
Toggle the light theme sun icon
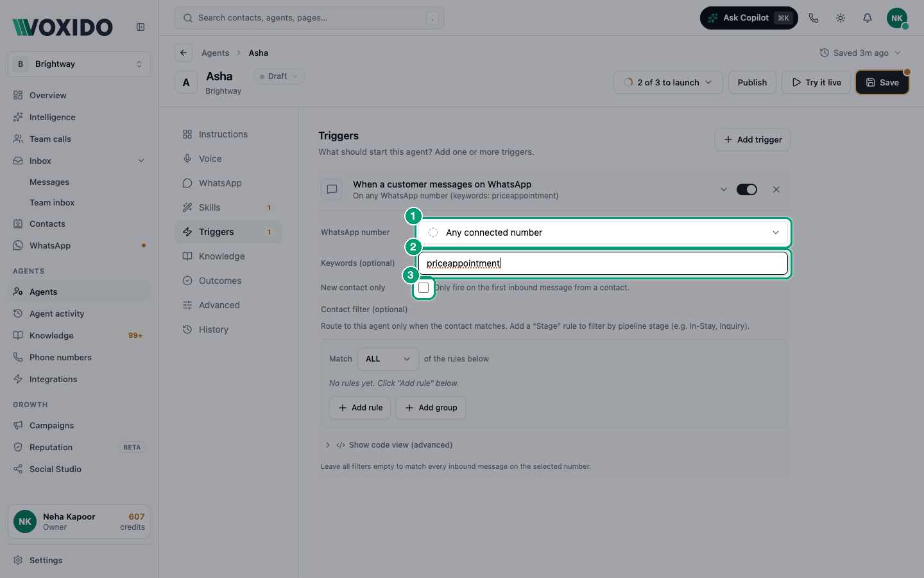841,18
